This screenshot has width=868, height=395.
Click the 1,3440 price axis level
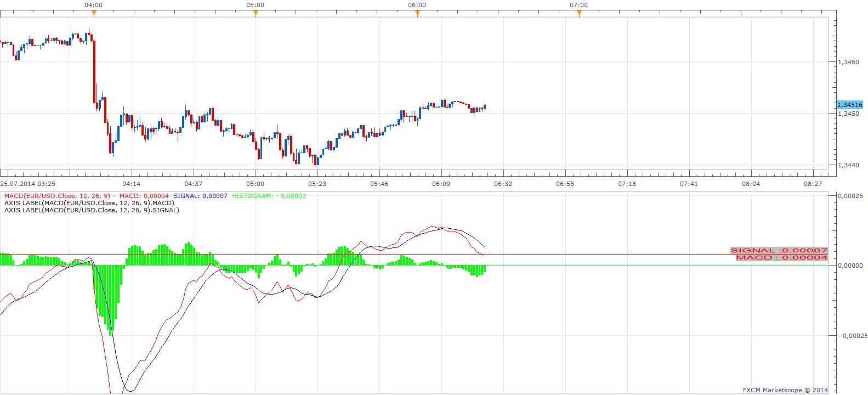849,165
